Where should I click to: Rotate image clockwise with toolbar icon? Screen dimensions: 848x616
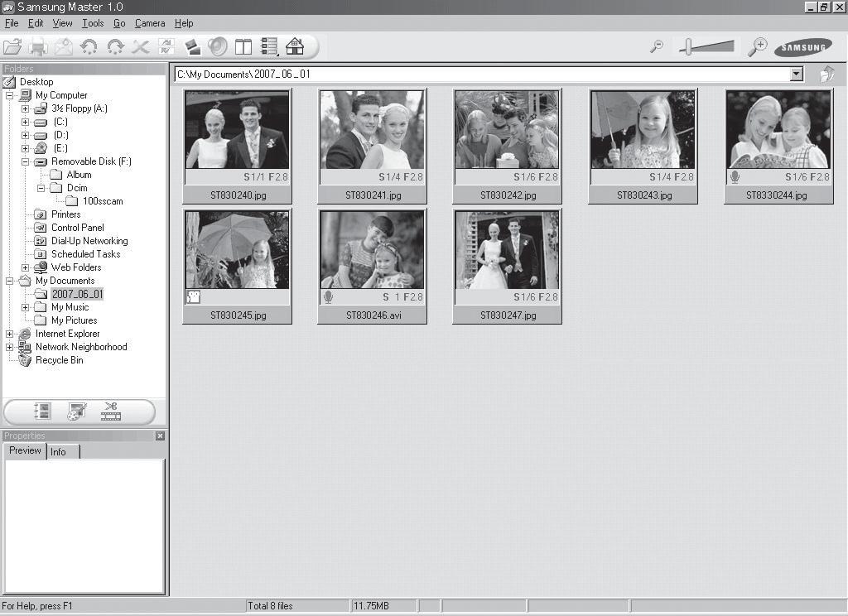[x=115, y=47]
